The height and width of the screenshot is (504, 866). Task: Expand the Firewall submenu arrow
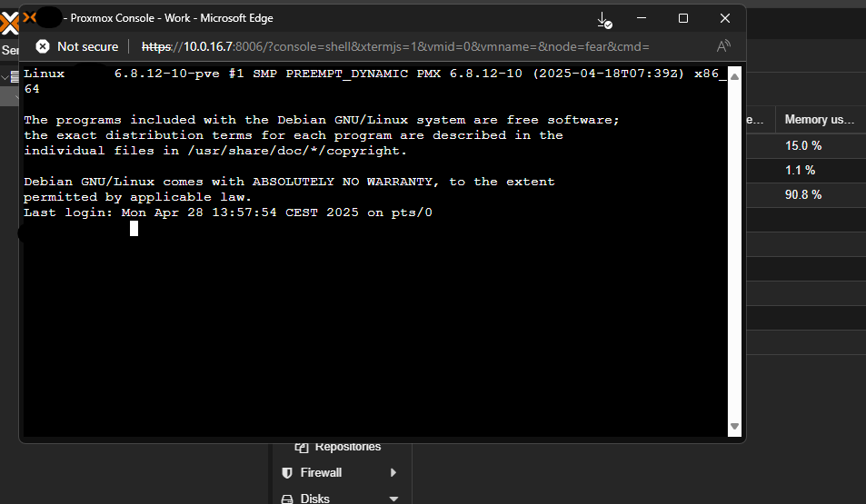(x=393, y=472)
